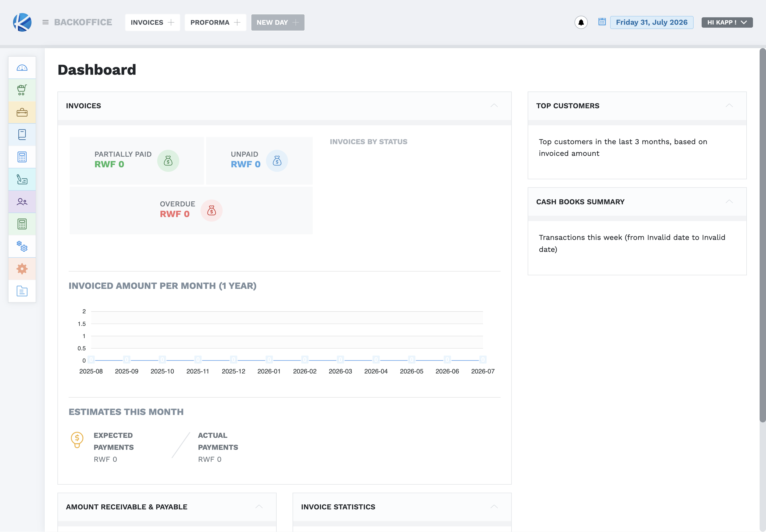Click the K logo in header

tap(22, 22)
